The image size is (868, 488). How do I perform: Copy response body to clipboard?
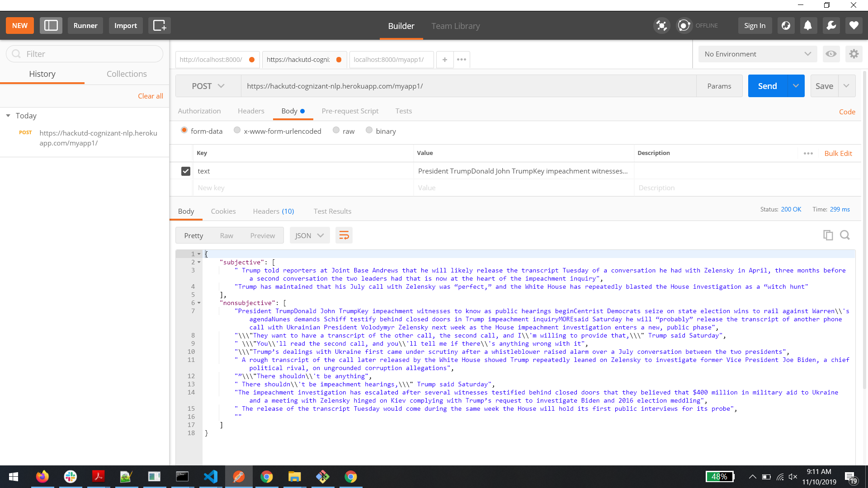click(x=828, y=235)
